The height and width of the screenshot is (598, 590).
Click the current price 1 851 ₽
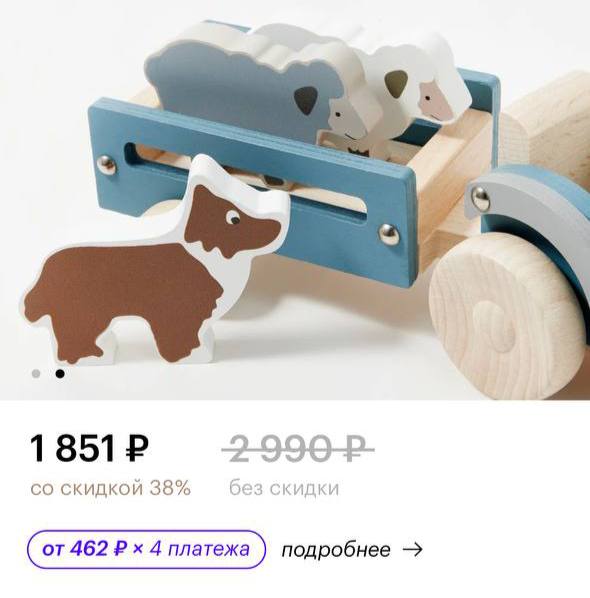click(89, 448)
